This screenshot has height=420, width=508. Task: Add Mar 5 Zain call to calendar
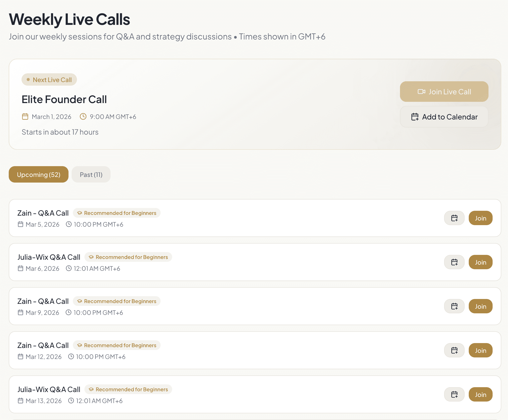(x=454, y=218)
